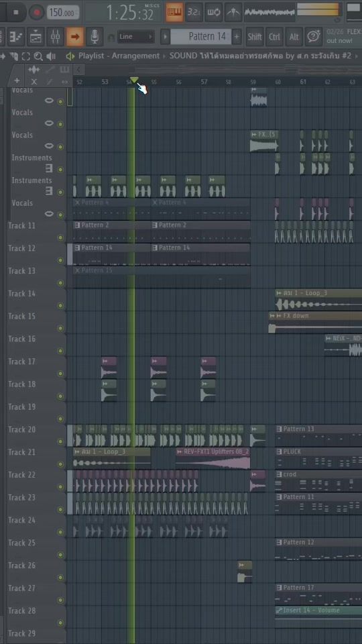The height and width of the screenshot is (644, 362).
Task: Click the Shift touch modifier button
Action: 255,37
